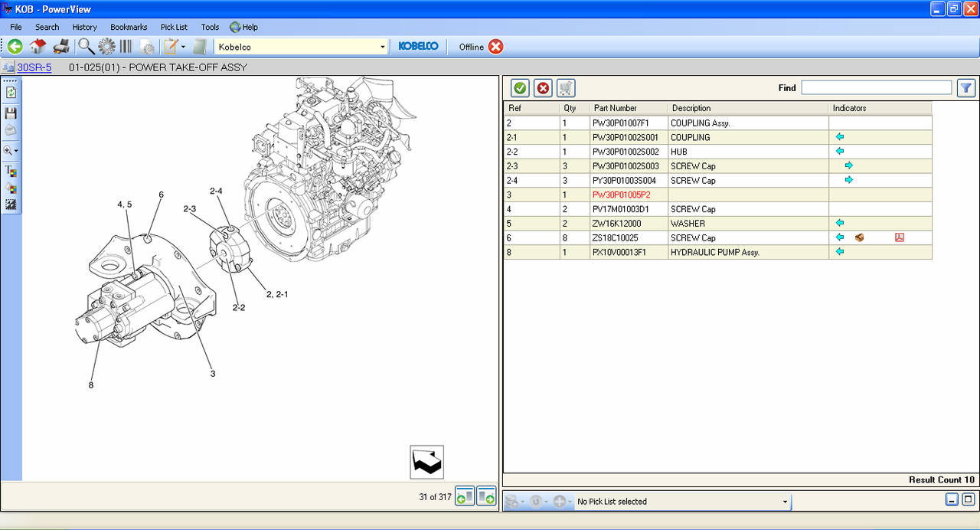Screen dimensions: 980x530
Task: Click callout number 8 on the diagram
Action: click(90, 385)
